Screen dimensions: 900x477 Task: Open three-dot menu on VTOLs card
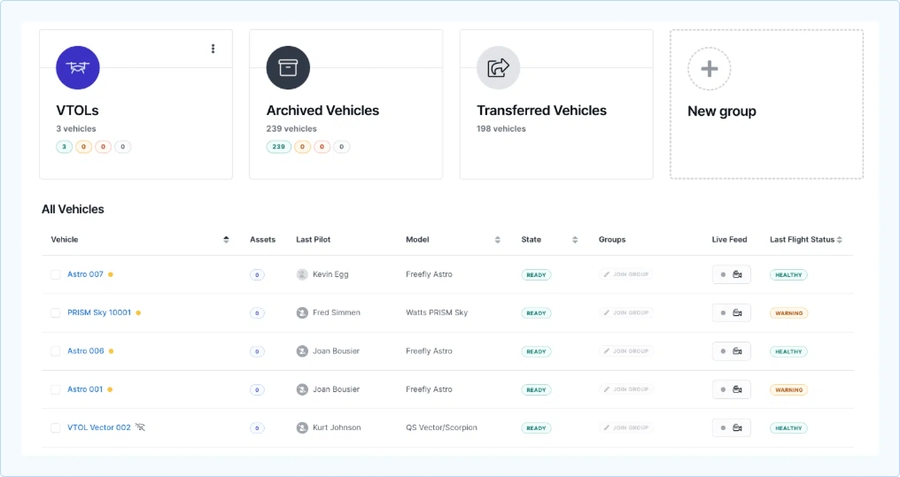point(213,49)
